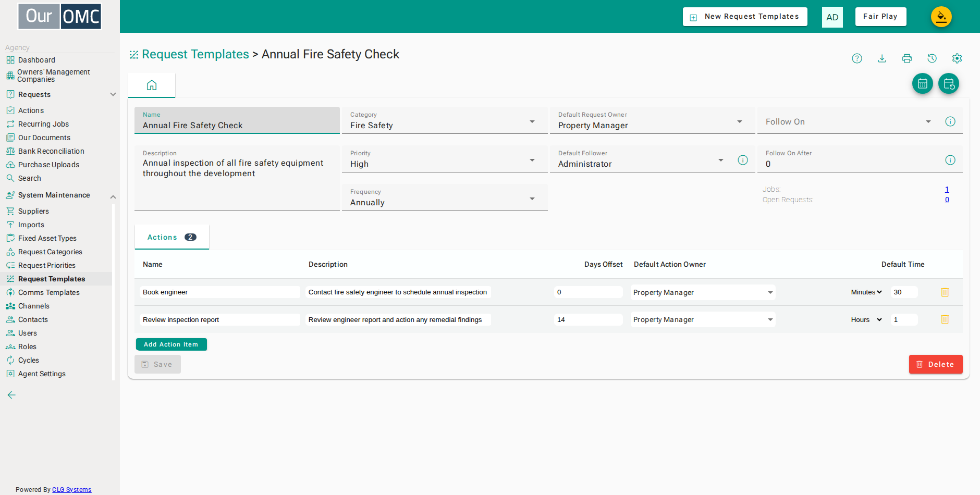Open Dashboard from sidebar

tap(36, 60)
